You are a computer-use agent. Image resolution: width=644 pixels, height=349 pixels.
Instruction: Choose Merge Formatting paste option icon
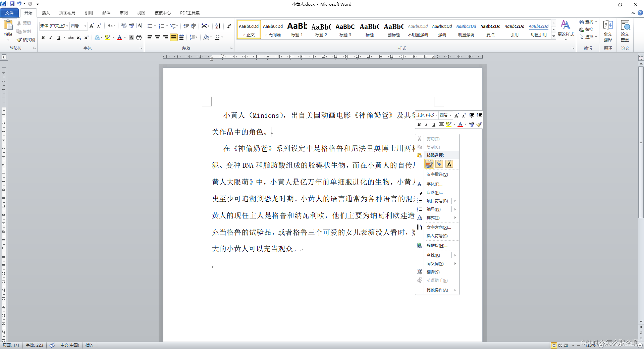(439, 164)
